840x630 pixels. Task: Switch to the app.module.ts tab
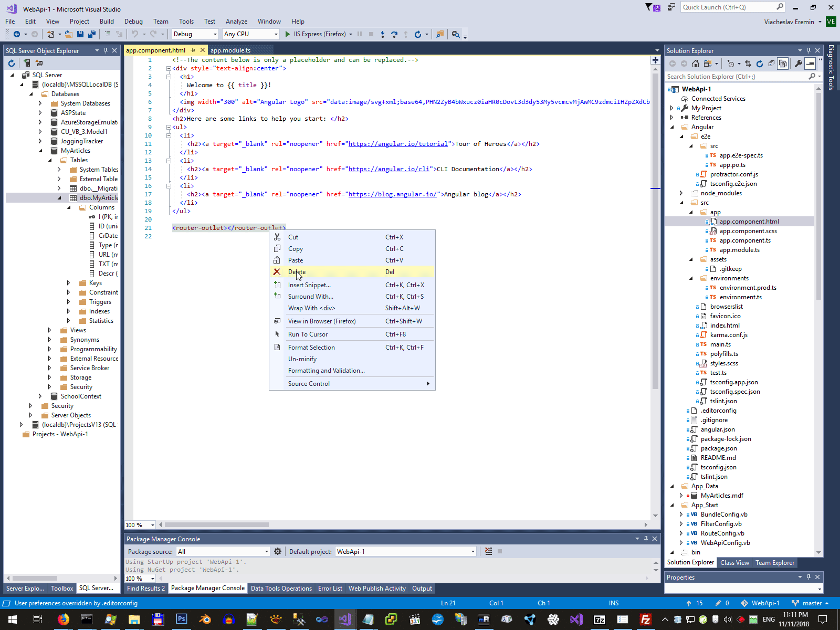click(x=230, y=50)
